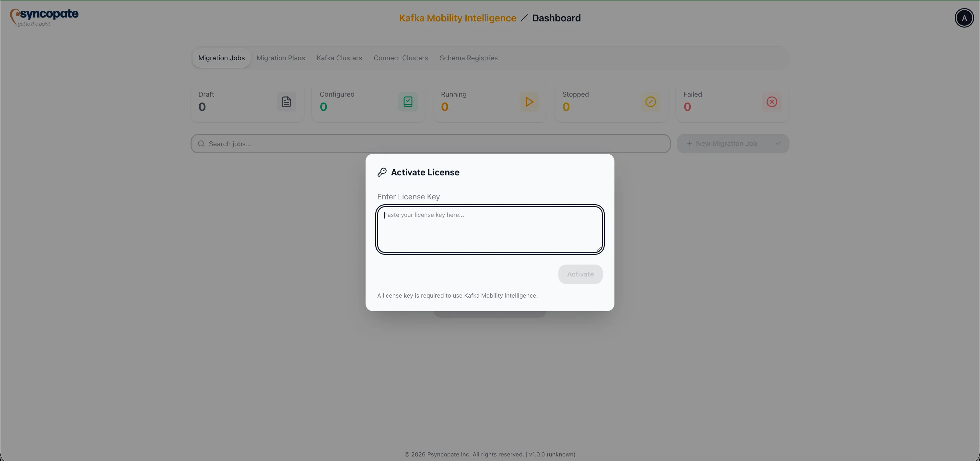The width and height of the screenshot is (980, 461).
Task: Click the Syncopate logo
Action: pos(44,17)
